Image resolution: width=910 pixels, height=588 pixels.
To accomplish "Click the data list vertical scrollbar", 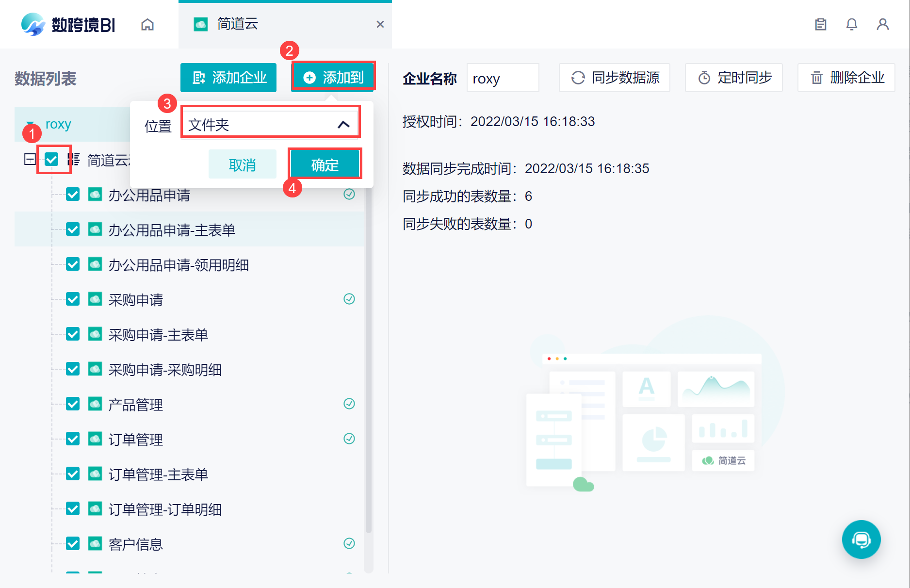I will (369, 361).
